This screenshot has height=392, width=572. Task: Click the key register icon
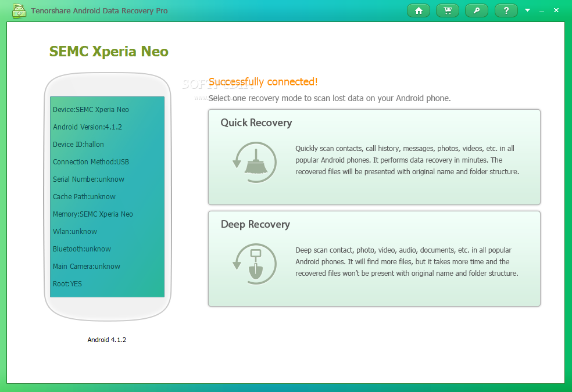477,10
